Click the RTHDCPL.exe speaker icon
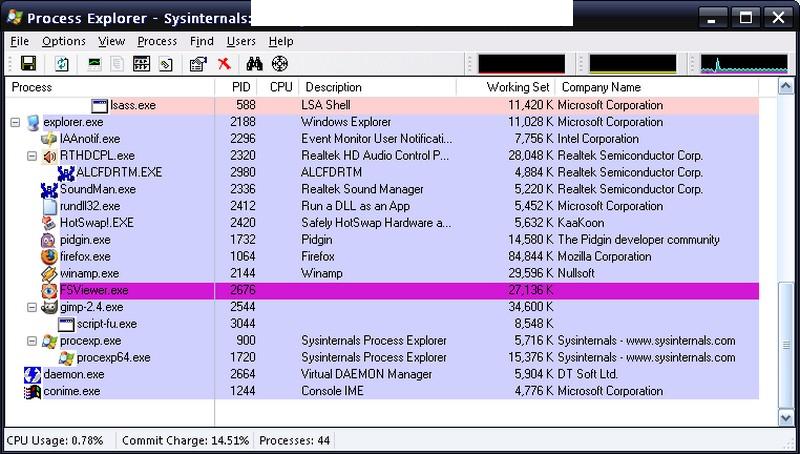 click(49, 156)
